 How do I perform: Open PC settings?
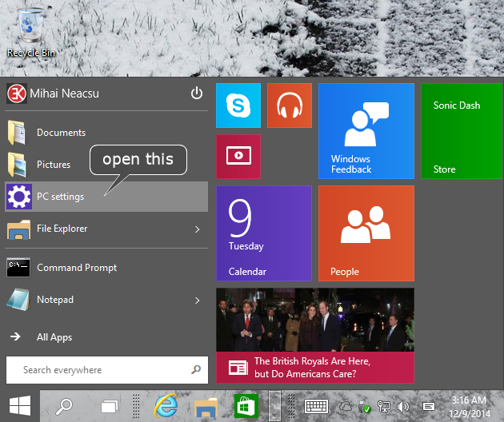coord(106,197)
